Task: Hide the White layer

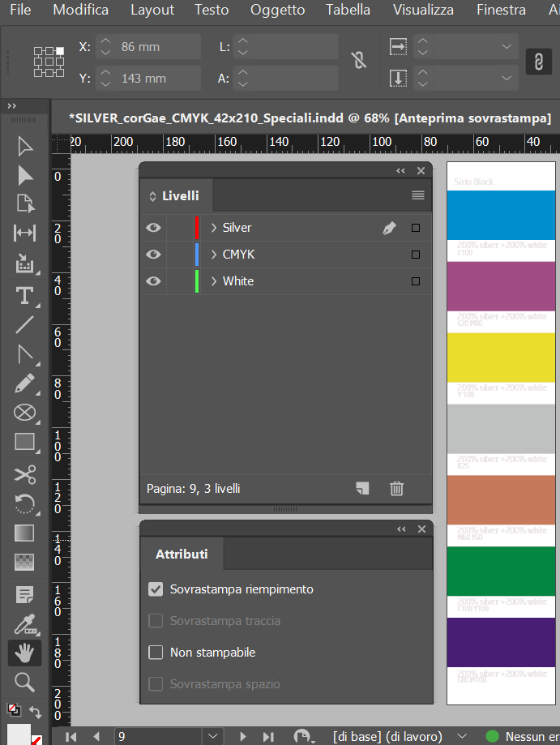Action: click(153, 280)
